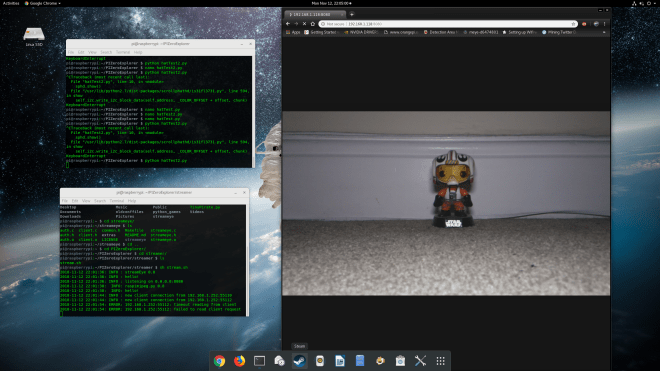The height and width of the screenshot is (371, 660).
Task: Open the Terminal icon in the dock
Action: 259,361
